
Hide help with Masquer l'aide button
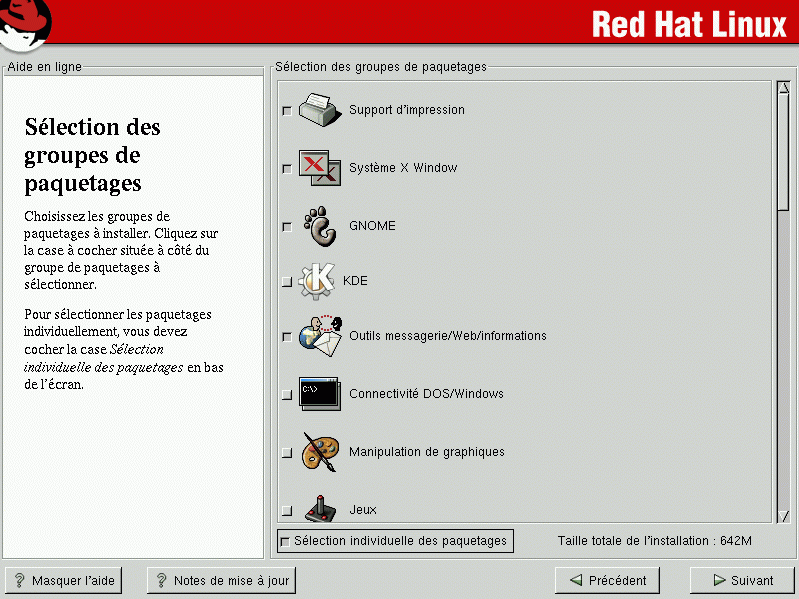coord(62,580)
